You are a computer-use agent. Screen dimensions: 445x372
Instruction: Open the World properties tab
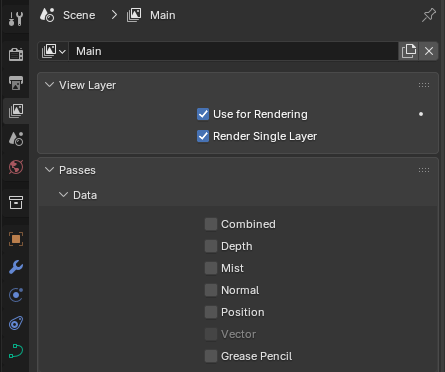[x=16, y=167]
